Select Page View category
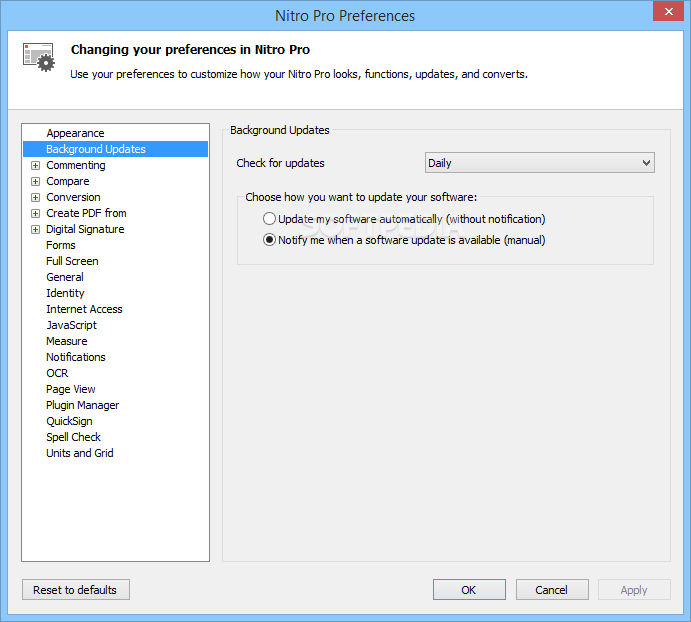This screenshot has width=691, height=622. pyautogui.click(x=71, y=389)
